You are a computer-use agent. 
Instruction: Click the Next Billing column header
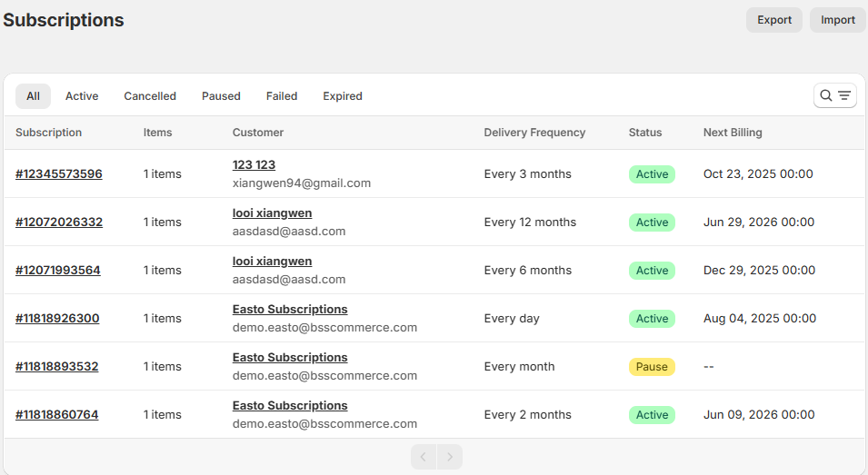point(733,133)
